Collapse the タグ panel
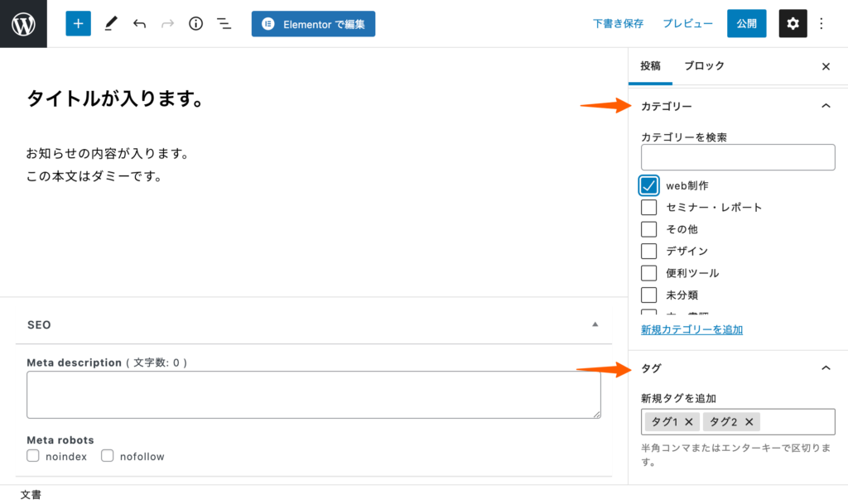The image size is (848, 504). click(x=825, y=368)
